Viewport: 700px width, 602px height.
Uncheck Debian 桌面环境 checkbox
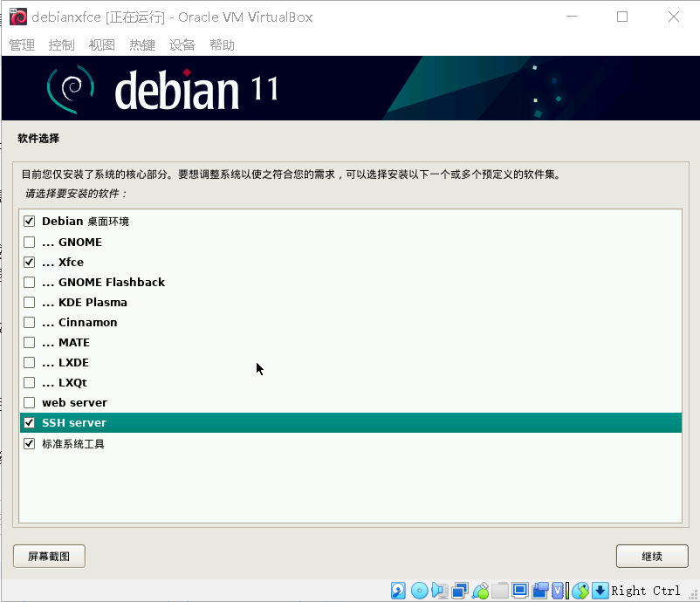coord(30,221)
